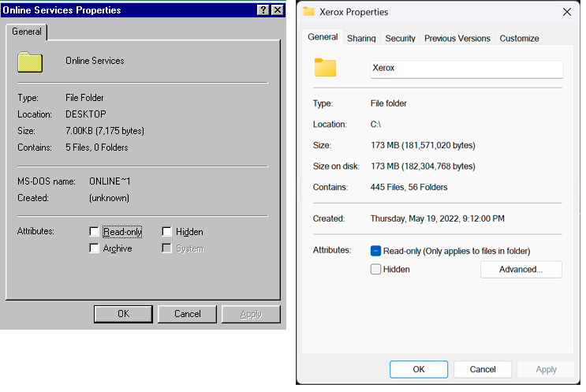
Task: Click the 'DESKTOP' location value
Action: (86, 114)
